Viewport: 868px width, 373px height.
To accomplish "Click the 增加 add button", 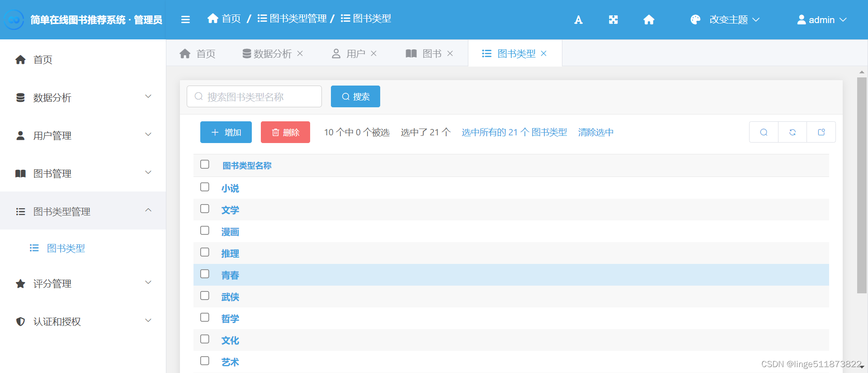I will pos(226,132).
